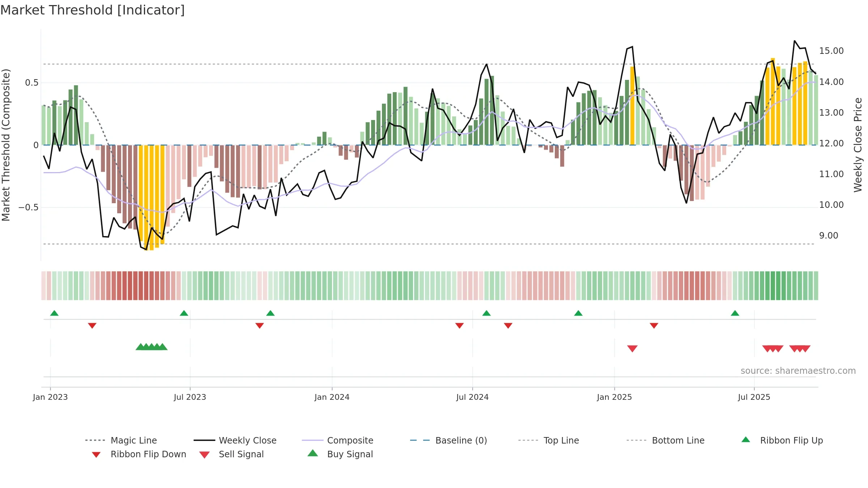The height and width of the screenshot is (488, 868).
Task: Click the Top Line legend label
Action: click(x=561, y=440)
